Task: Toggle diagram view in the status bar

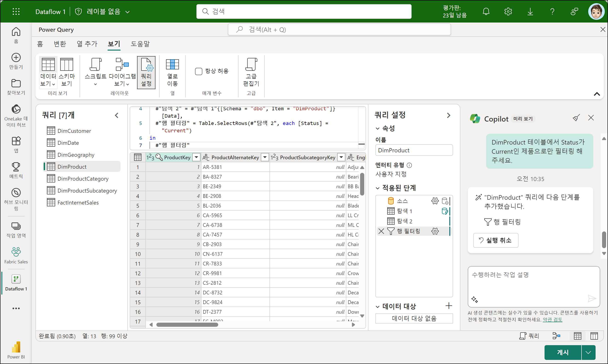Action: [x=556, y=336]
